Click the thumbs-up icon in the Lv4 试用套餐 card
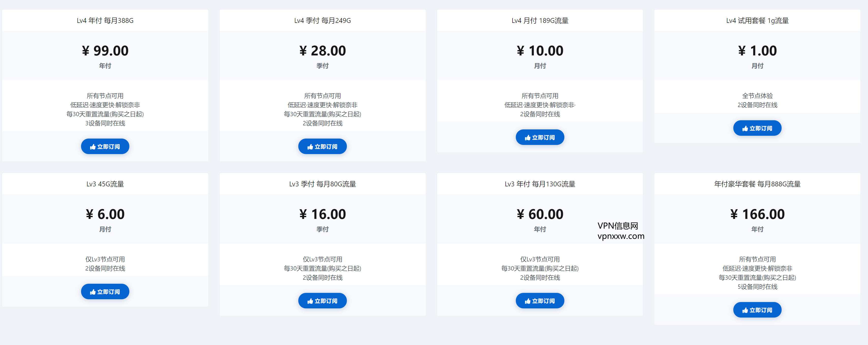The image size is (868, 345). tap(745, 128)
